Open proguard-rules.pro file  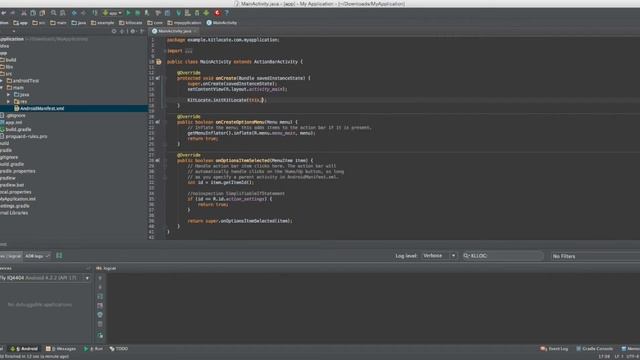[24, 136]
